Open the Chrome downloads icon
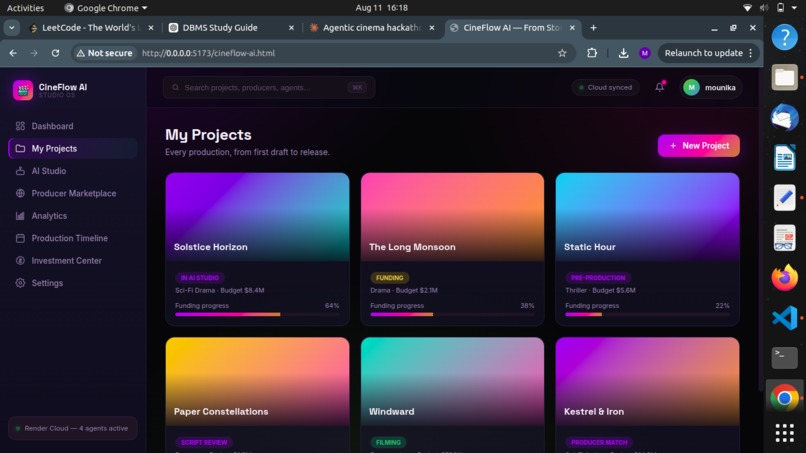Screen dimensions: 806x453 (x=623, y=53)
